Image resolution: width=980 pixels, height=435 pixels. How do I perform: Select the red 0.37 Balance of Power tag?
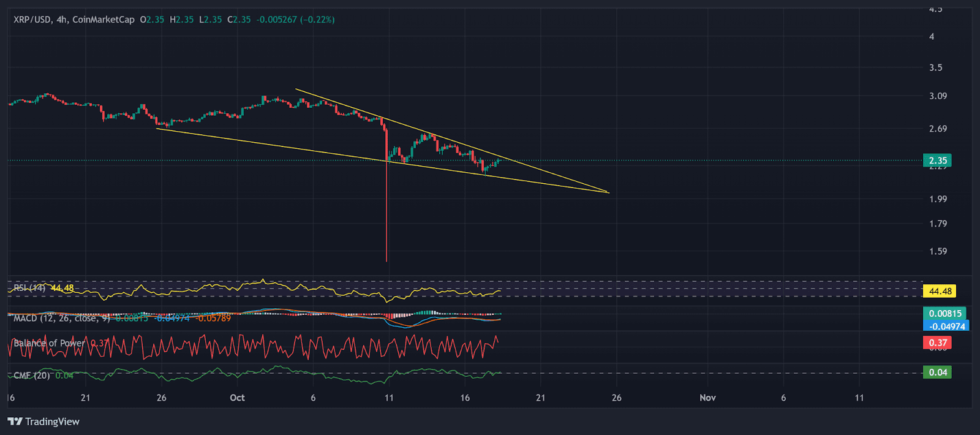click(x=937, y=342)
